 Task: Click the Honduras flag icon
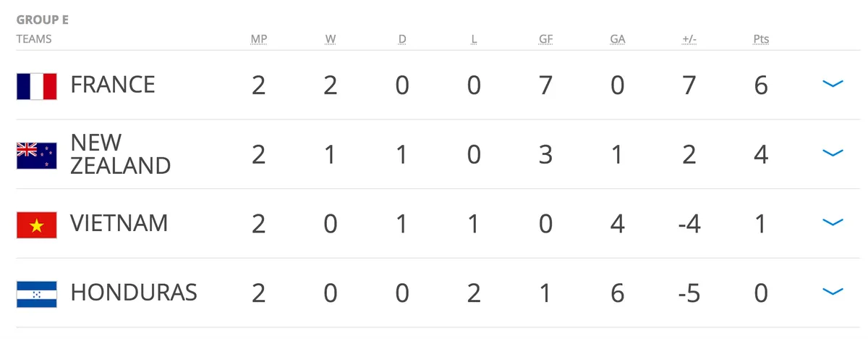(37, 294)
